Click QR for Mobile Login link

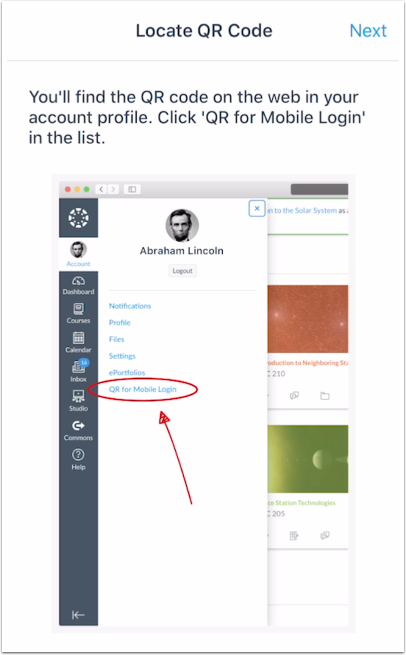(x=142, y=389)
